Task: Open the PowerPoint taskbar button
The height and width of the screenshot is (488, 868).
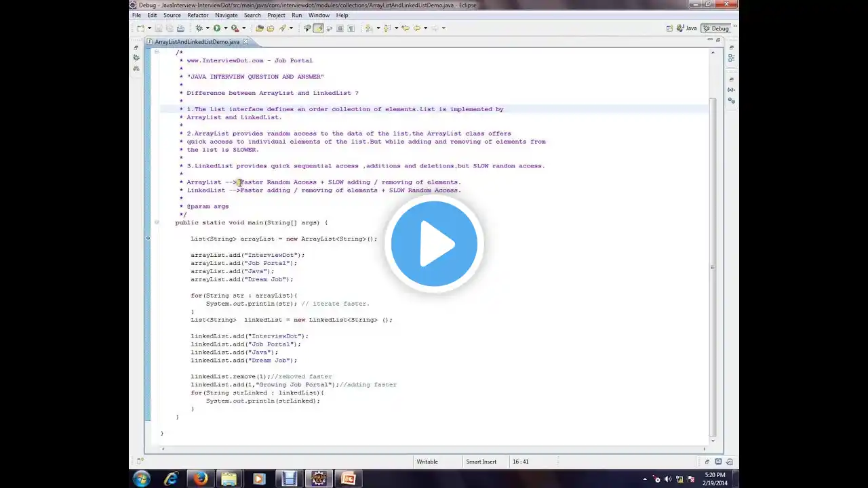Action: pyautogui.click(x=348, y=479)
